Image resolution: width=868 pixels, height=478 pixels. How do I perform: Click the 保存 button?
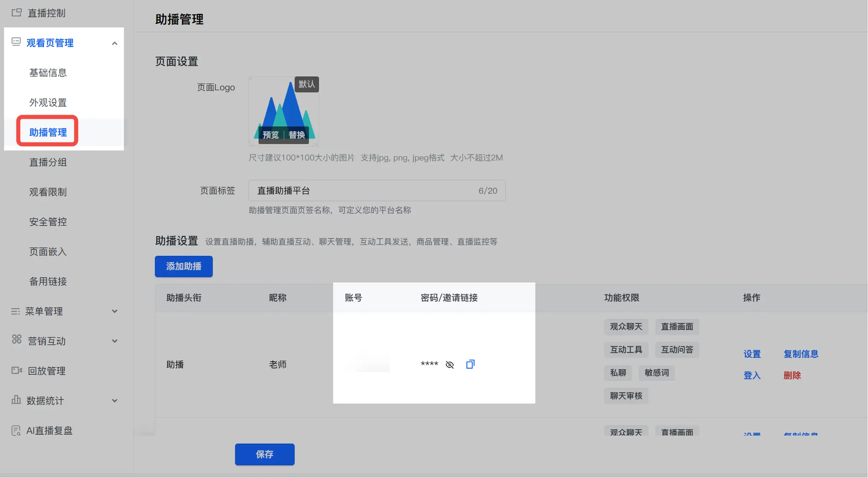[x=265, y=454]
